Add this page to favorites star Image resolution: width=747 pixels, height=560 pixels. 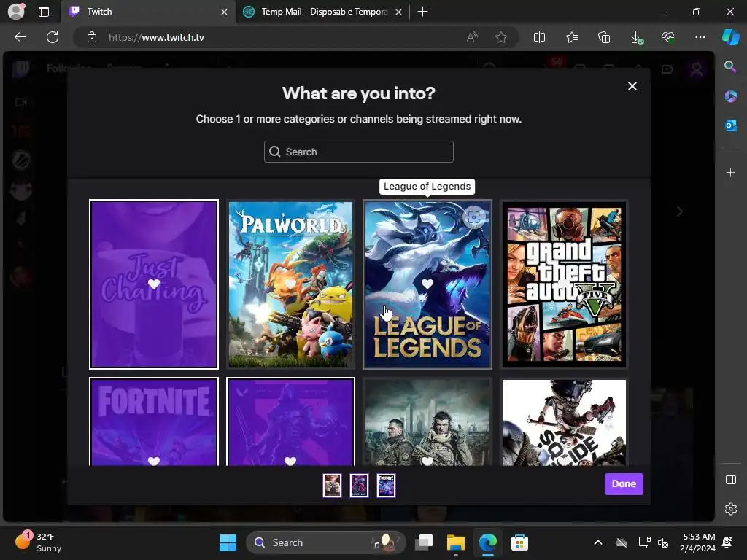500,37
